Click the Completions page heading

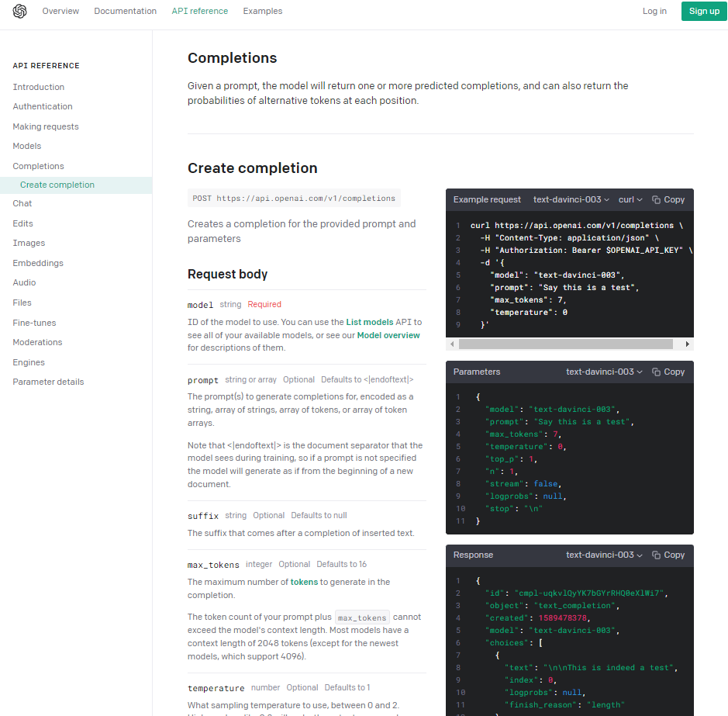coord(232,57)
